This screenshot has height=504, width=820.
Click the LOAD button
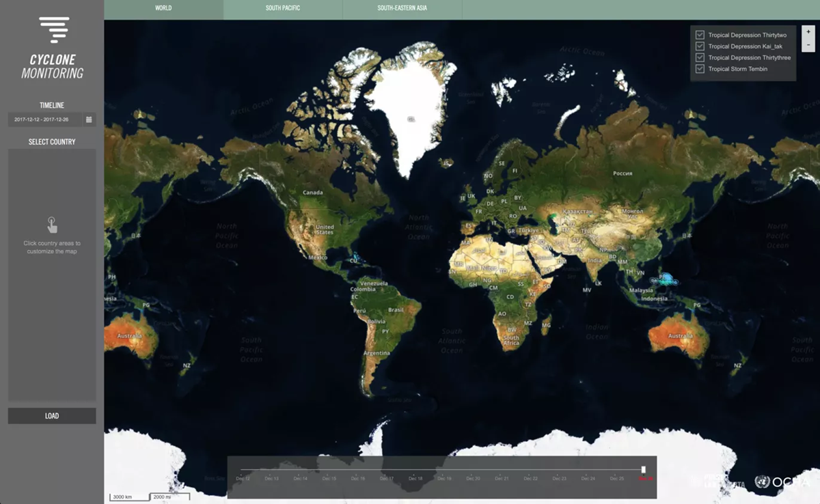tap(52, 416)
